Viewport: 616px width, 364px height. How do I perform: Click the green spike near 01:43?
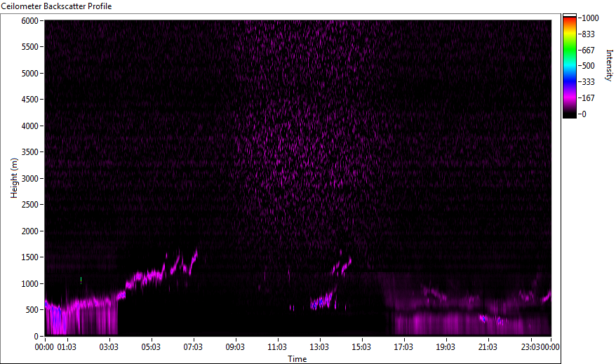click(x=81, y=280)
